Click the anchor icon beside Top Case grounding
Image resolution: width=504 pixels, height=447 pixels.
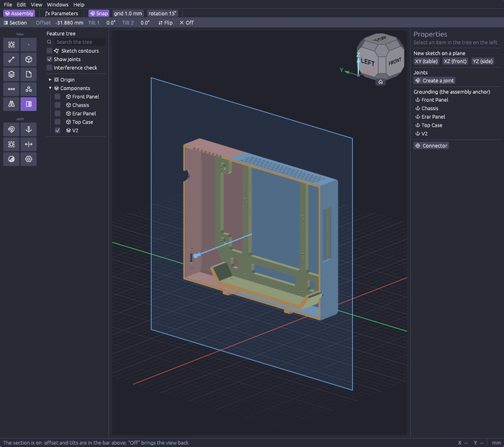pos(418,125)
